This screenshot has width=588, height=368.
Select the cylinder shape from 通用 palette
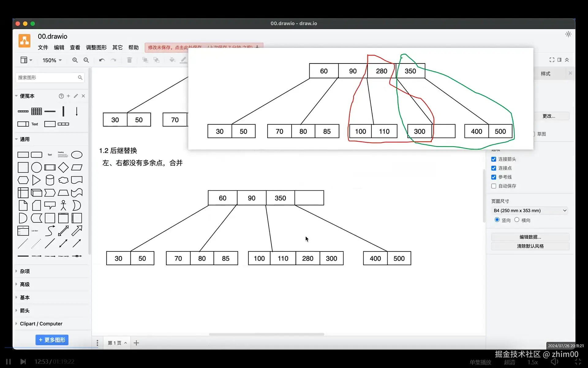click(x=50, y=180)
